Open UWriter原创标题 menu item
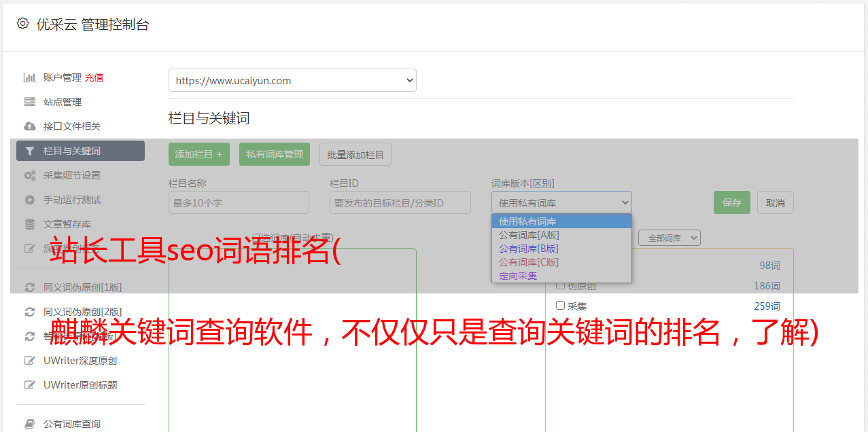This screenshot has width=868, height=432. point(80,385)
